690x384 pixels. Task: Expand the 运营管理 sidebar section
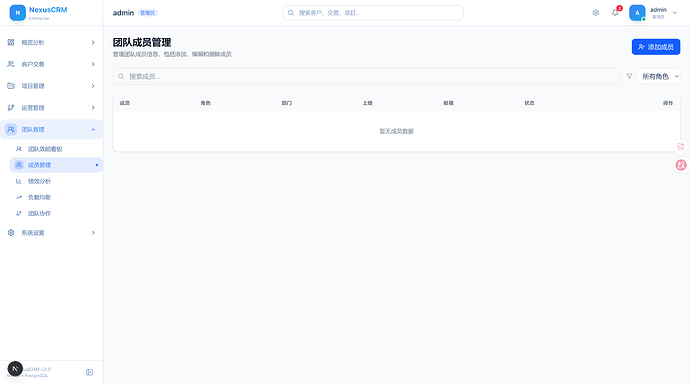coord(51,108)
